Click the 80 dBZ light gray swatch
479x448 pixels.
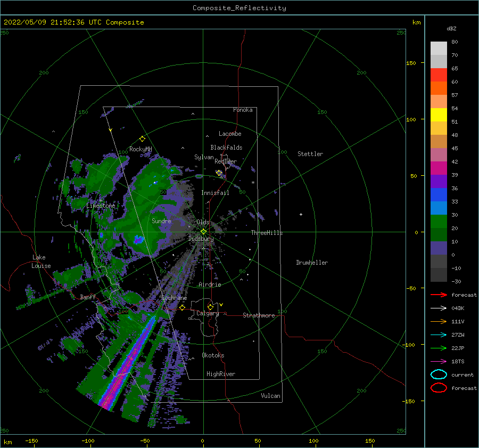pos(439,48)
